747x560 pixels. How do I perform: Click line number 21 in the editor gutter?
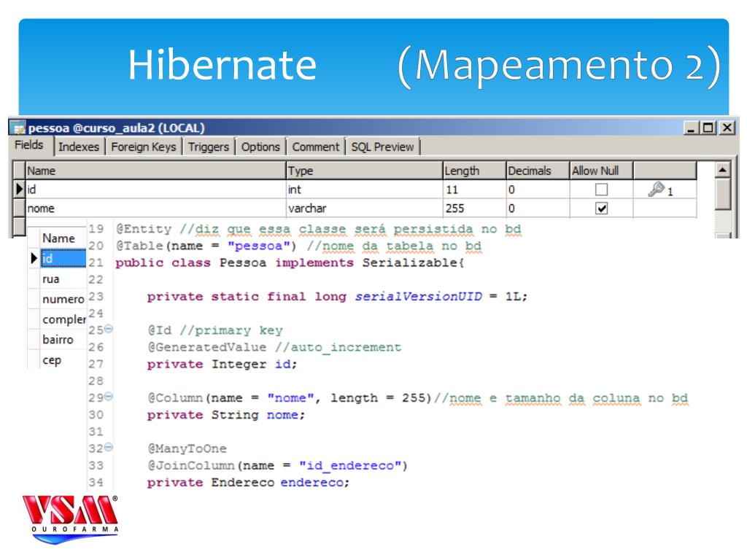coord(96,262)
